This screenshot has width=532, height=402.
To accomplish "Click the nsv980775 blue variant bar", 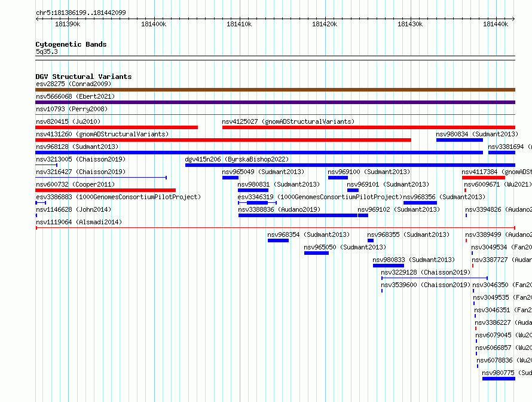I will (x=499, y=379).
